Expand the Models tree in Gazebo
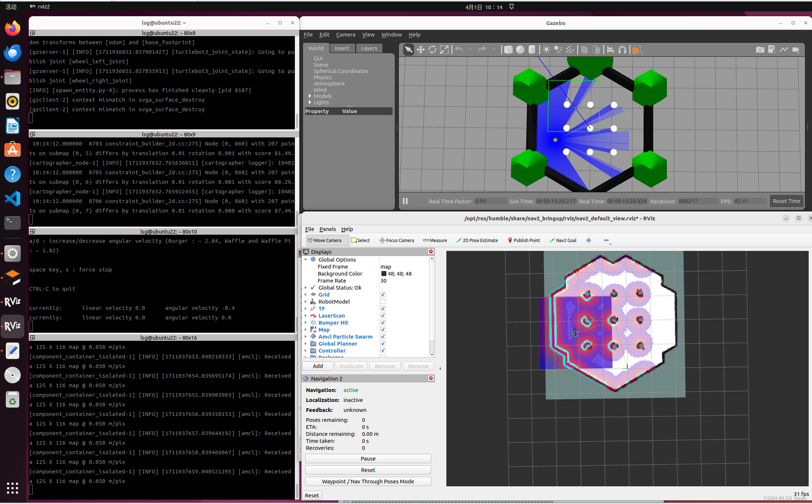Image resolution: width=812 pixels, height=504 pixels. click(310, 96)
